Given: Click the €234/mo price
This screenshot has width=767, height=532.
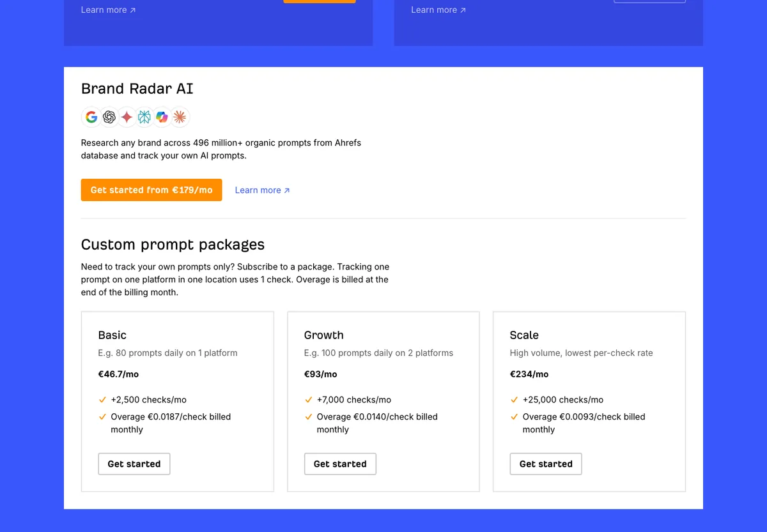Looking at the screenshot, I should (529, 374).
